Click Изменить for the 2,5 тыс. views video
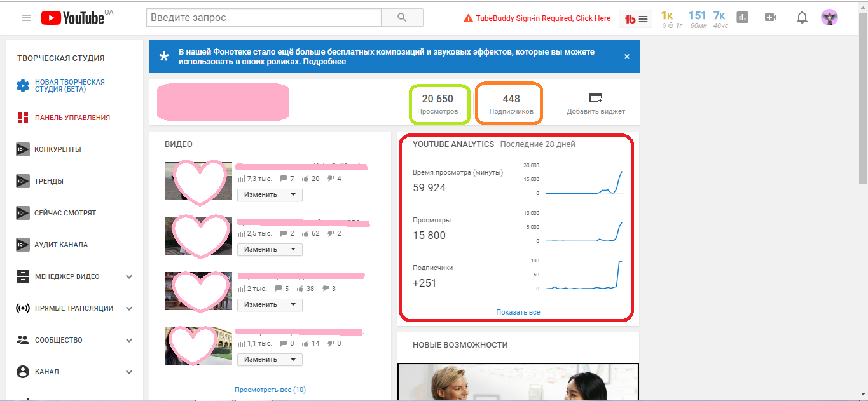 coord(261,249)
